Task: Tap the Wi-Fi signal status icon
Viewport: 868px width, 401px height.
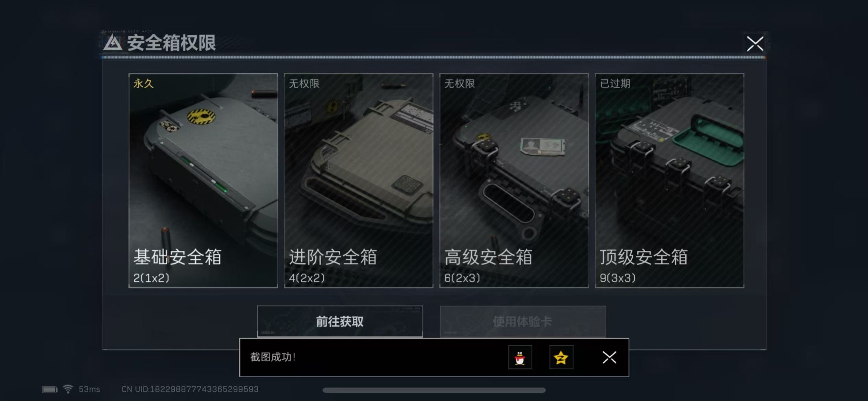Action: pyautogui.click(x=68, y=389)
